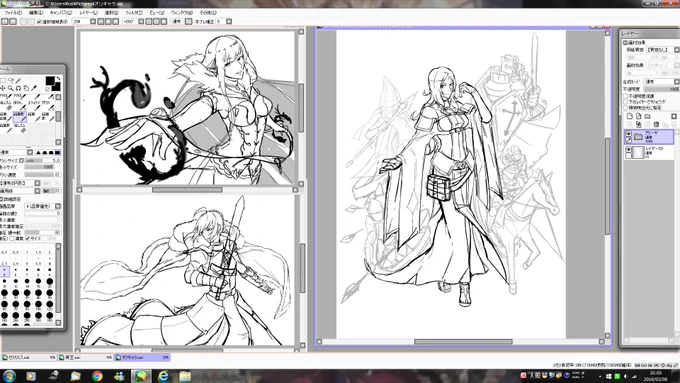The image size is (680, 383).
Task: Add a layer mask using the far-right layer icon
Action: pos(674,116)
